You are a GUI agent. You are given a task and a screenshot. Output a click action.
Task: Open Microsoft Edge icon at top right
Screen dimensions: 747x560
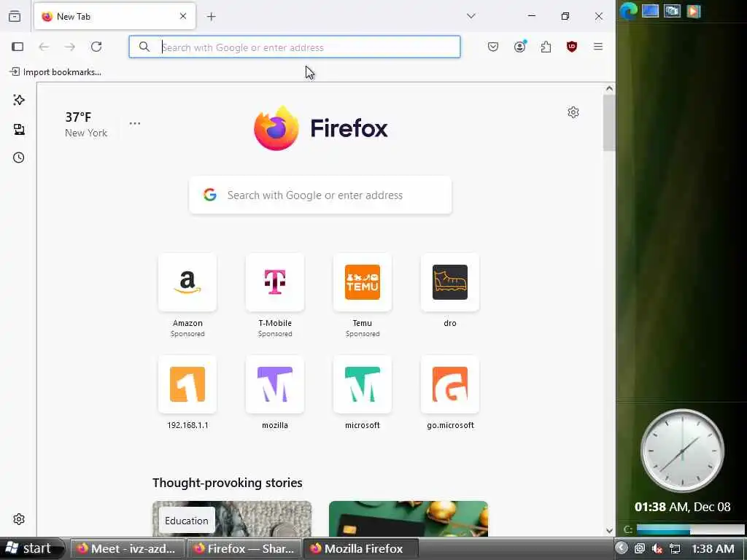pos(628,10)
